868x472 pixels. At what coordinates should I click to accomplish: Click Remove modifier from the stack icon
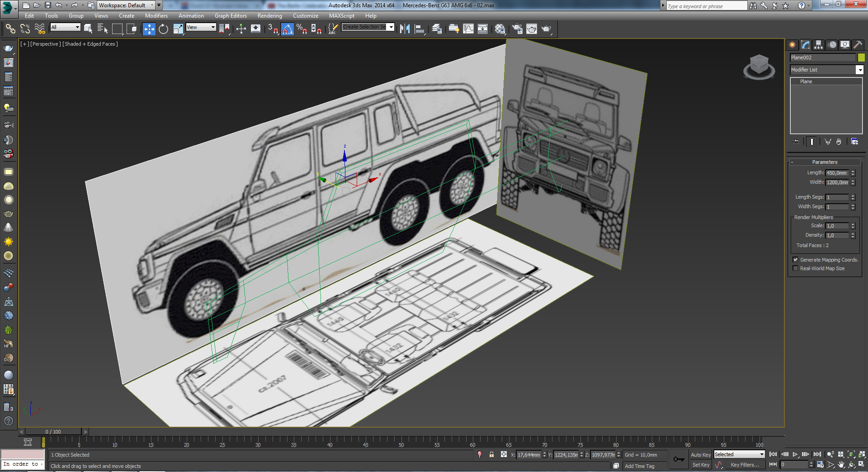tap(839, 142)
